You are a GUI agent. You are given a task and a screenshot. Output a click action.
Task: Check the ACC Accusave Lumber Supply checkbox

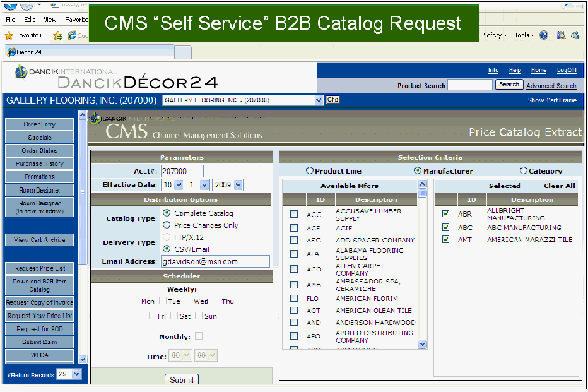(x=294, y=215)
